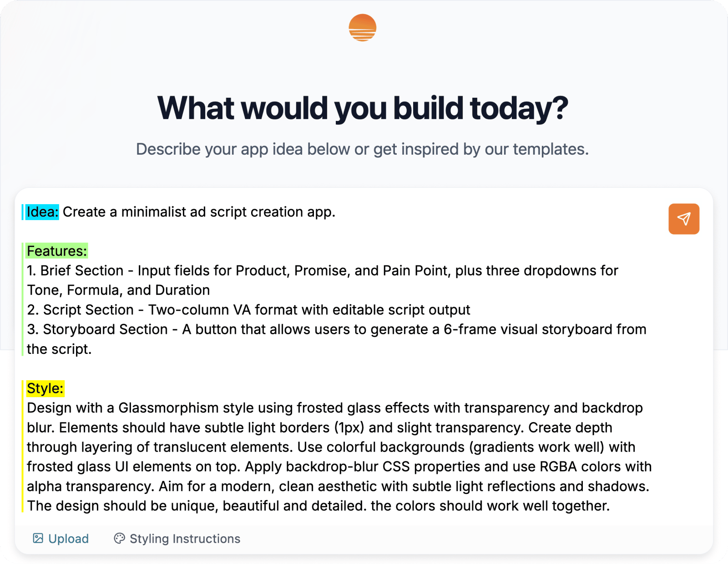
Task: Click the 'the script.' line end
Action: click(59, 349)
